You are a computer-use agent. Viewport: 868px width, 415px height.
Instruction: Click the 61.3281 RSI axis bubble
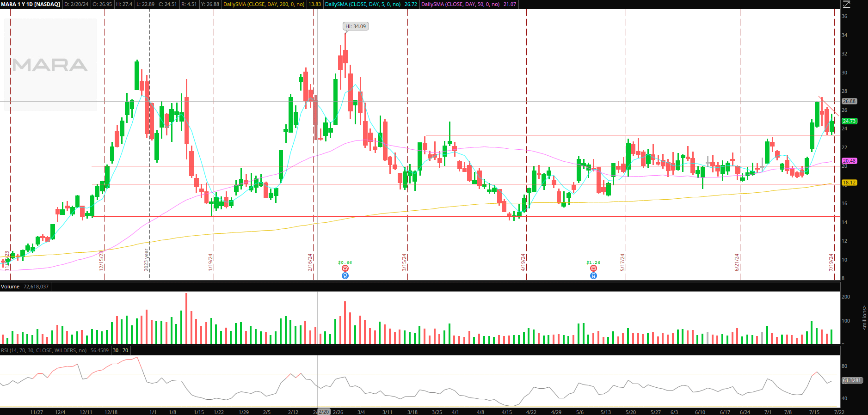pos(852,380)
